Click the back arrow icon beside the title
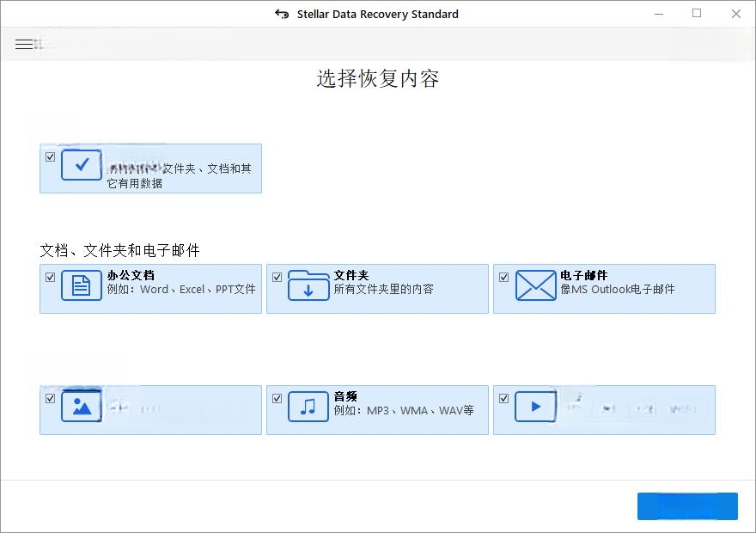 pyautogui.click(x=282, y=14)
